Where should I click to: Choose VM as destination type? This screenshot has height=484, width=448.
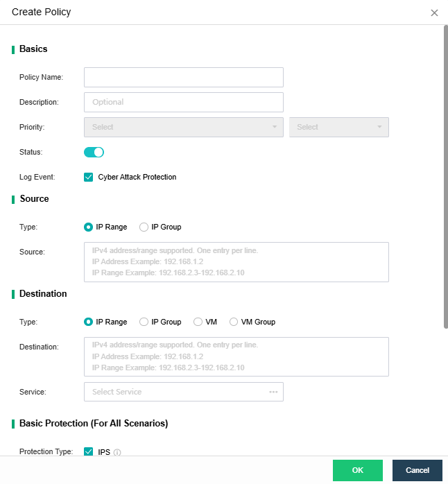coord(198,322)
